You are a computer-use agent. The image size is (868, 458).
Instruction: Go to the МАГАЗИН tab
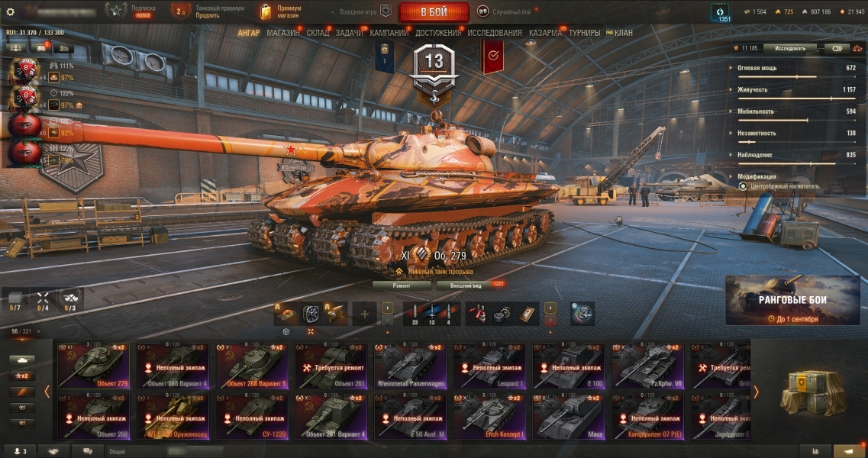pyautogui.click(x=282, y=34)
